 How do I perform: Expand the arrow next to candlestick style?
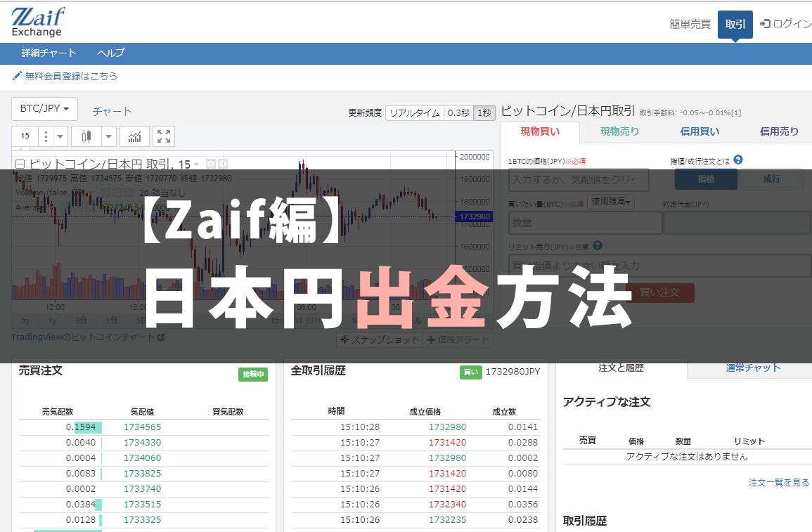coord(108,136)
